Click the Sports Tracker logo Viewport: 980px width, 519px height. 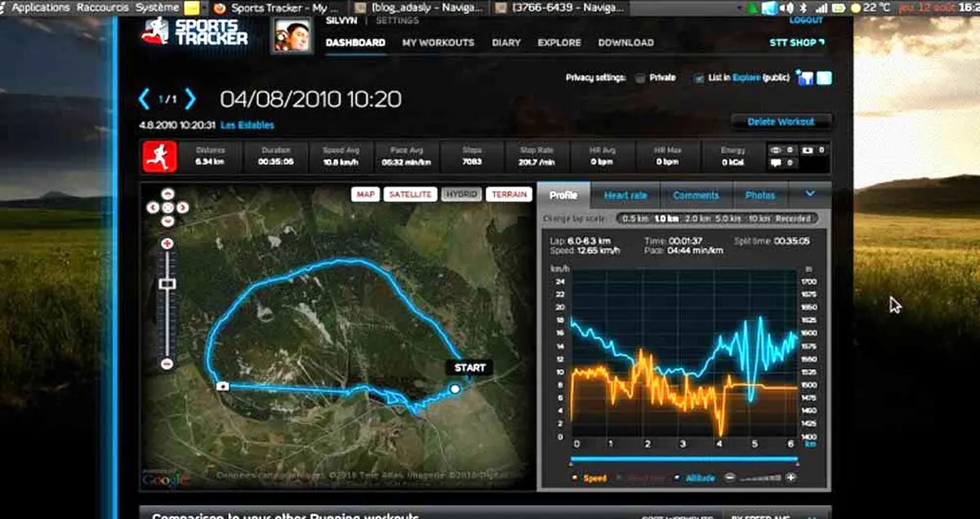(194, 32)
